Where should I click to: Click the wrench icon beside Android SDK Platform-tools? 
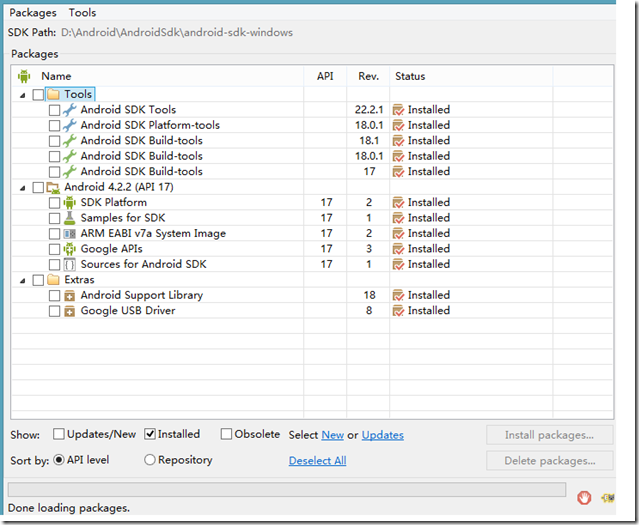pos(70,125)
